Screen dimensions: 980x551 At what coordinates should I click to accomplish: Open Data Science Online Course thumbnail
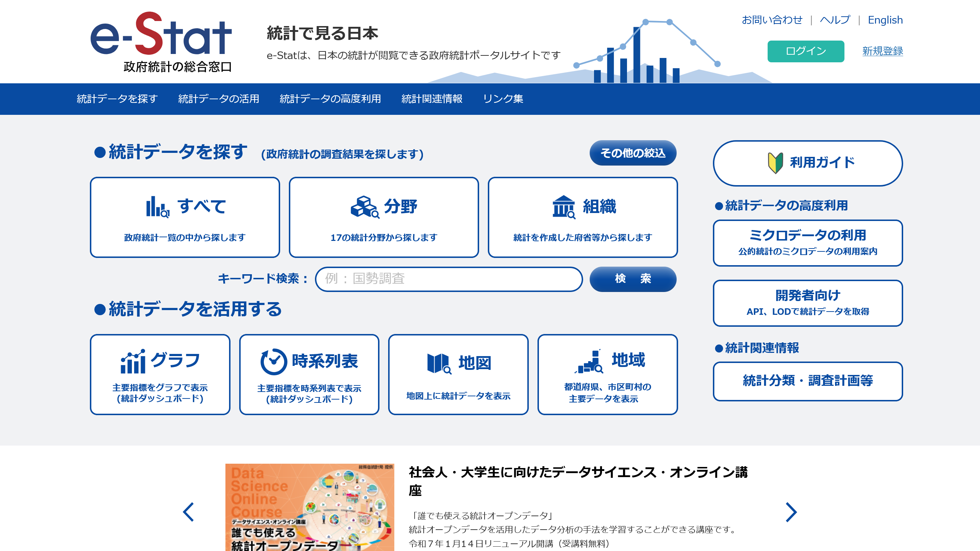pos(309,507)
